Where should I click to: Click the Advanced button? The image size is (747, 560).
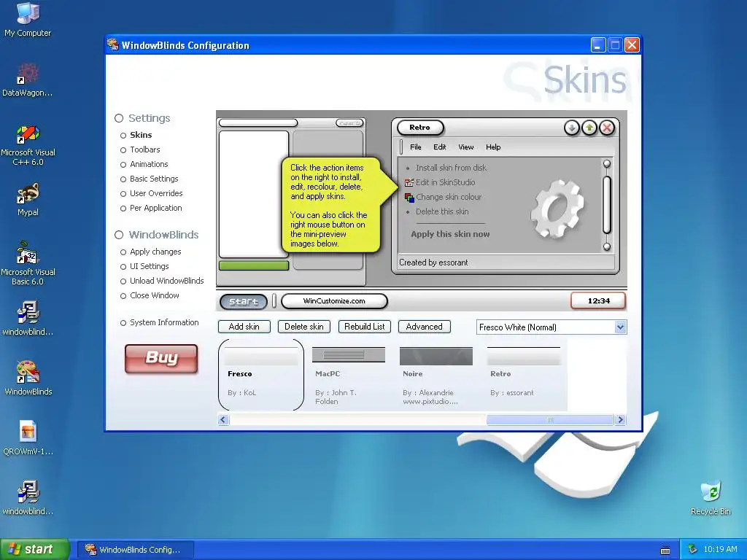[424, 327]
